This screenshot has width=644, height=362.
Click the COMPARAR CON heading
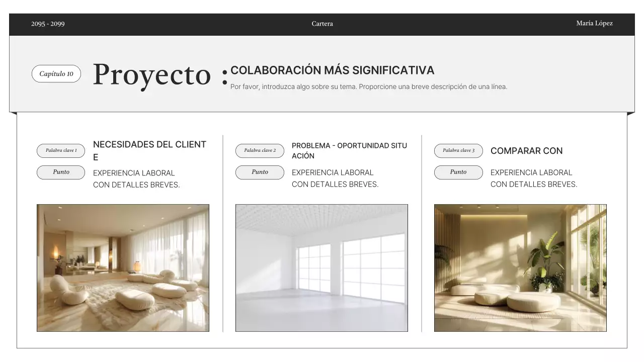(x=526, y=151)
